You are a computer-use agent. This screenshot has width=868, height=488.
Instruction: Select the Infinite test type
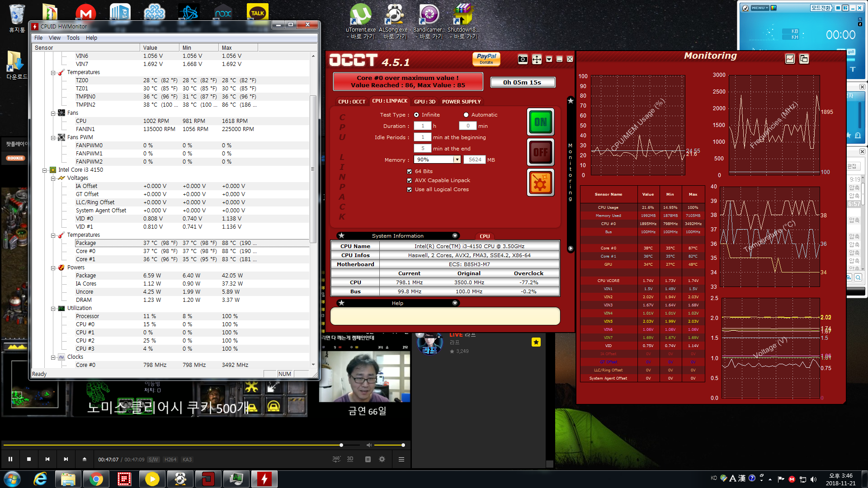tap(416, 115)
